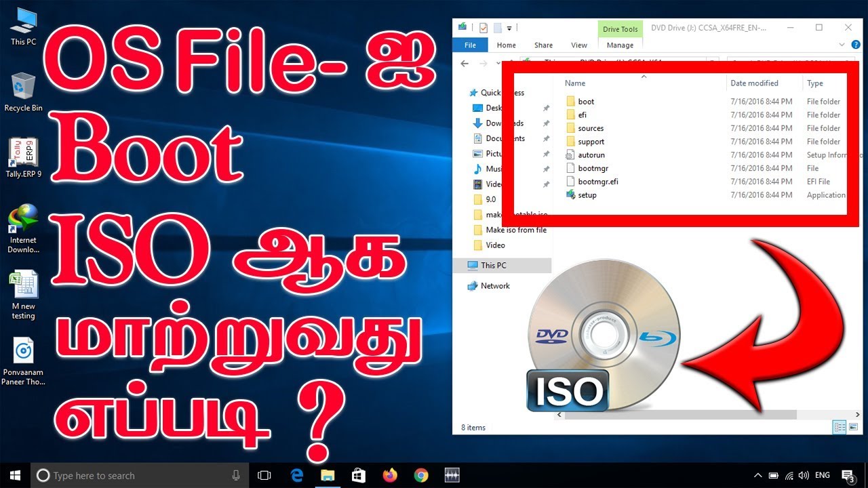Open Make iso from file folder
This screenshot has height=488, width=868.
coord(515,230)
